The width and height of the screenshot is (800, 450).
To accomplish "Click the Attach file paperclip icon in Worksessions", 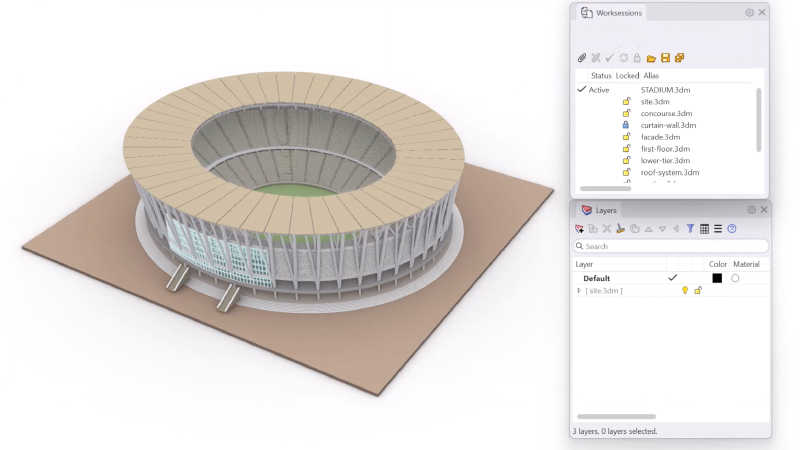I will tap(582, 58).
